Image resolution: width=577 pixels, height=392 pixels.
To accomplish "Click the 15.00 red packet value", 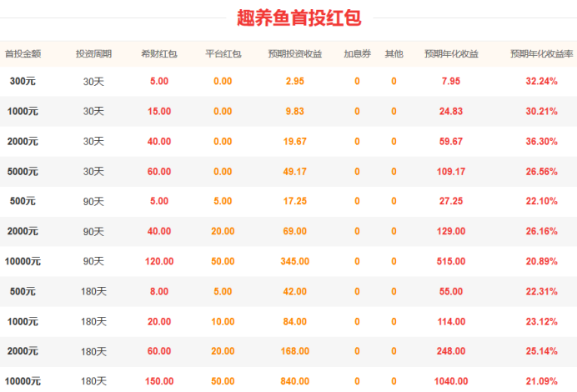I will click(x=159, y=111).
